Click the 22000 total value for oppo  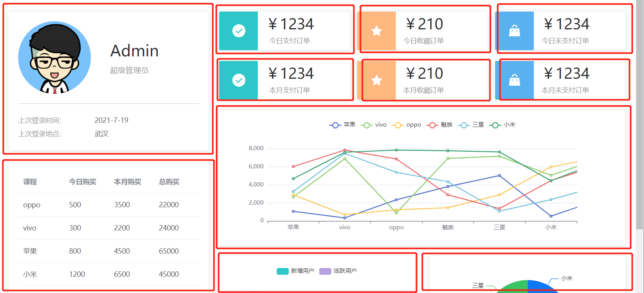click(169, 205)
